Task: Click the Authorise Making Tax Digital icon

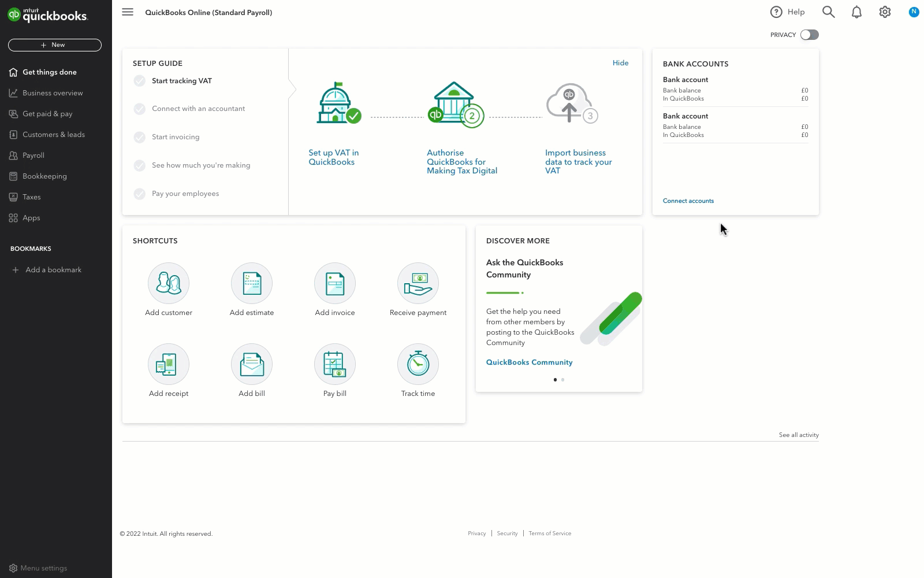Action: pos(456,105)
